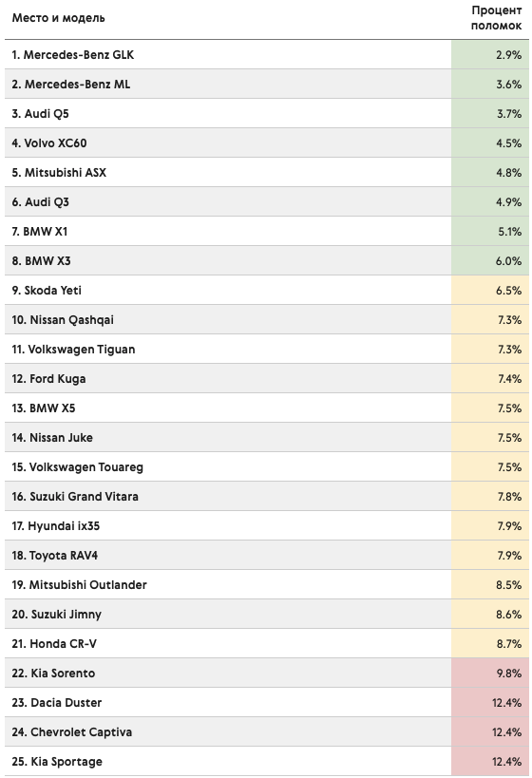The width and height of the screenshot is (532, 778).
Task: Select the Volkswagen Tiguan model
Action: point(82,350)
